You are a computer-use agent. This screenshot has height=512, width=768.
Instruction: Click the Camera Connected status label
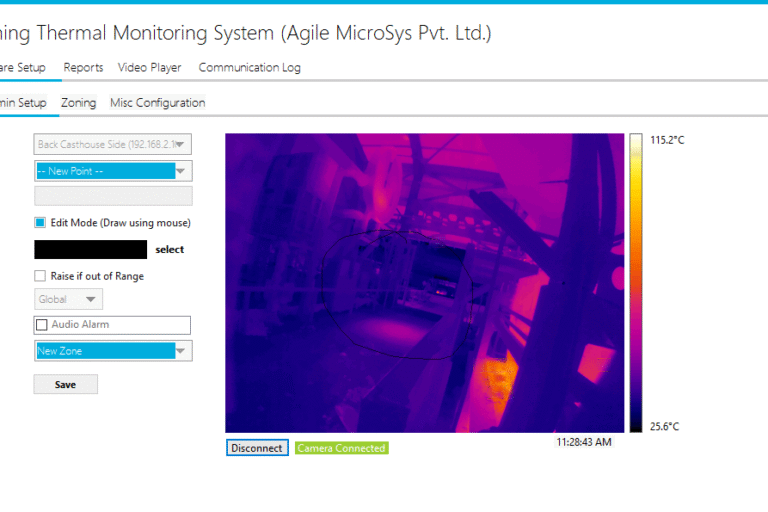pyautogui.click(x=341, y=448)
